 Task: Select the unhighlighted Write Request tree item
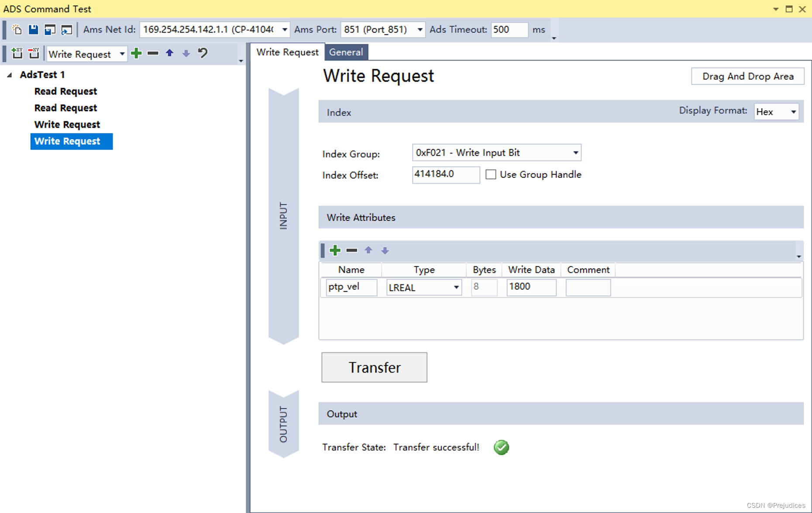(67, 124)
